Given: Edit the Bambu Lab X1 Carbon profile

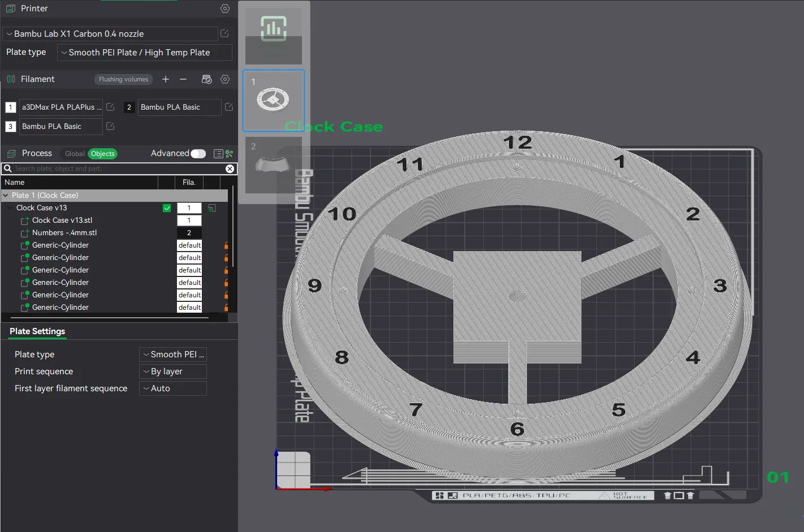Looking at the screenshot, I should [x=224, y=33].
